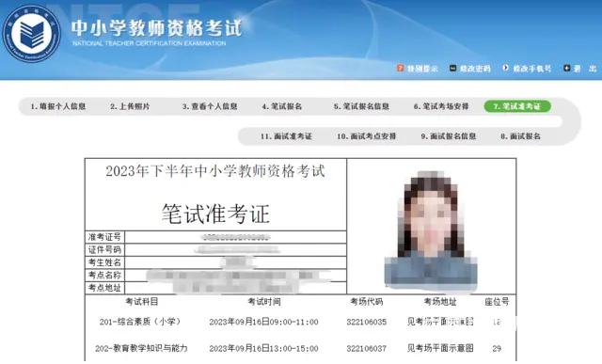
Task: Go to step 5 笔试报名信息
Action: click(x=361, y=106)
